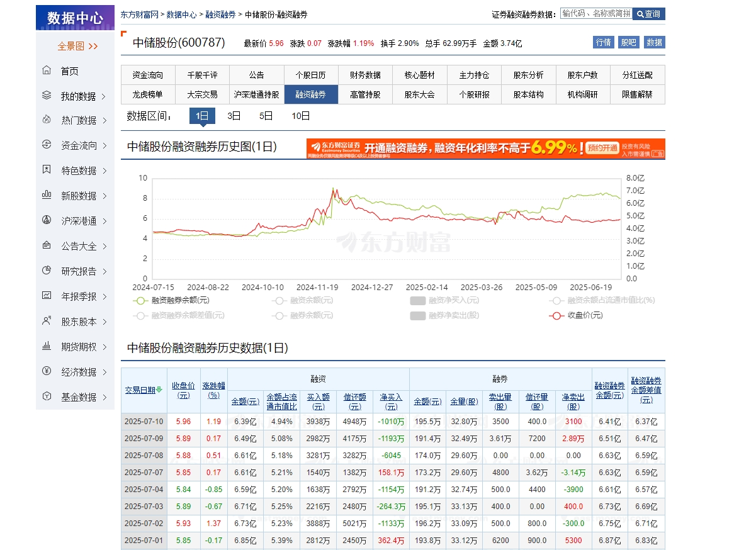Select the 10日 data range
756x550 pixels.
[301, 116]
